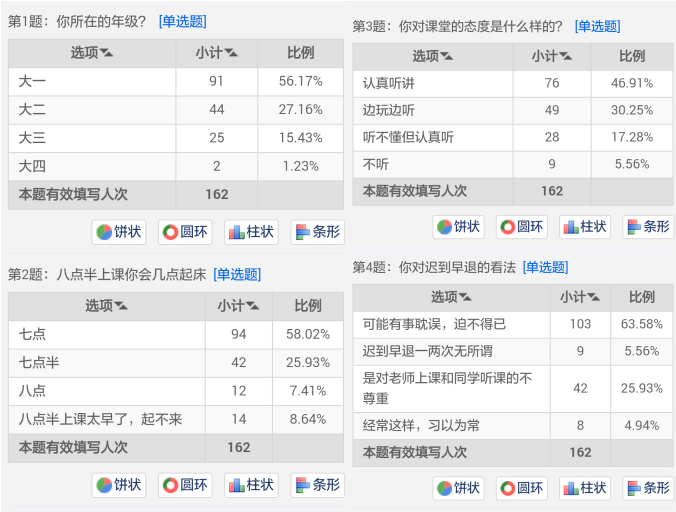Select the 认真听讲 row in question 3
The image size is (676, 512).
[513, 84]
